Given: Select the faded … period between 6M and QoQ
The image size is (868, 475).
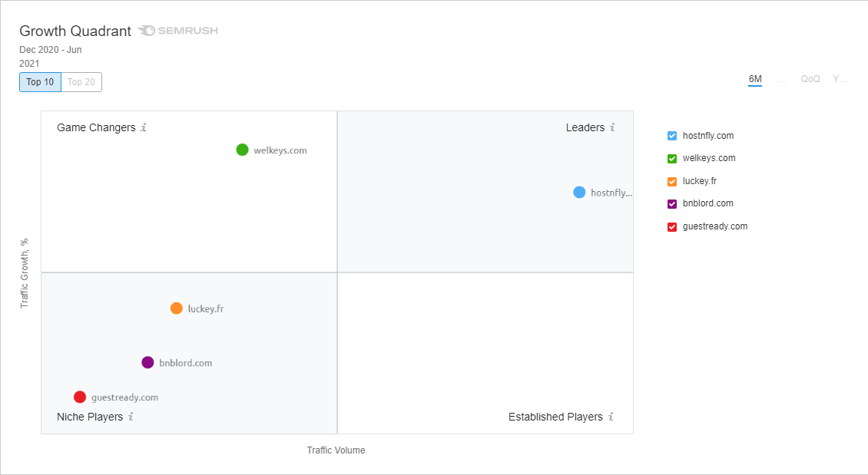Looking at the screenshot, I should point(781,79).
